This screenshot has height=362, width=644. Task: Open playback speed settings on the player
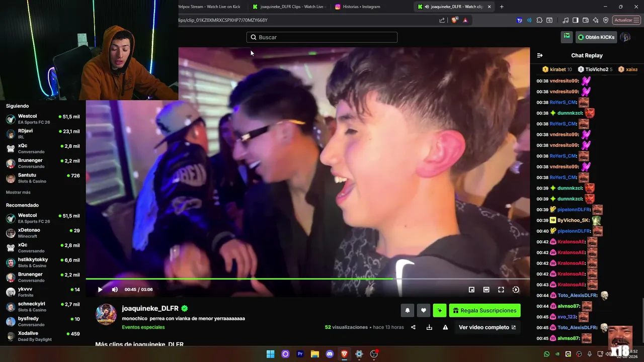pyautogui.click(x=516, y=290)
